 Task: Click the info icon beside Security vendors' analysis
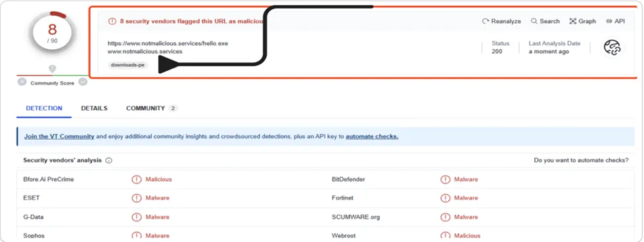(x=109, y=161)
